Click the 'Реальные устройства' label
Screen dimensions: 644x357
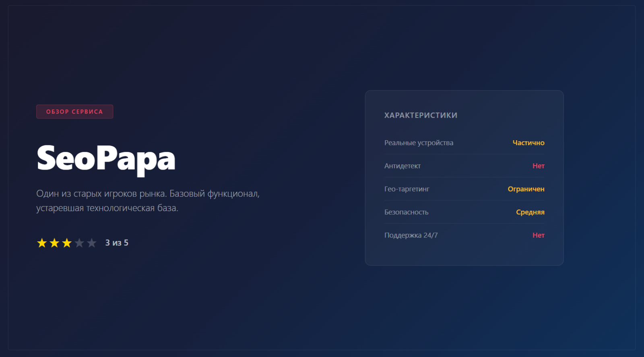coord(419,143)
